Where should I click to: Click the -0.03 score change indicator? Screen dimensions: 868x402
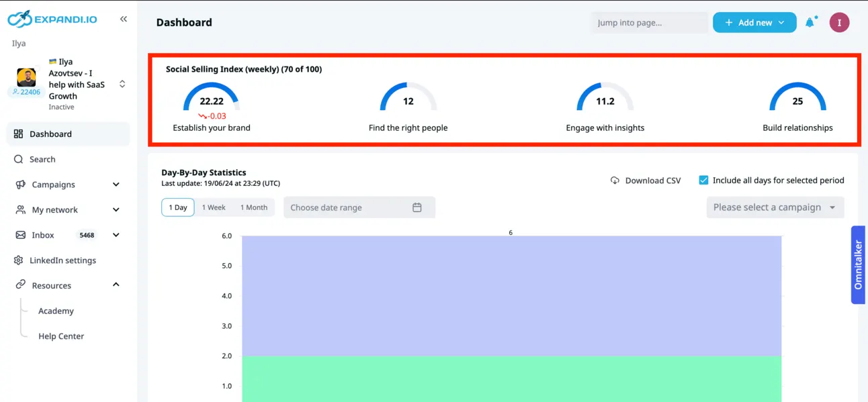click(212, 116)
